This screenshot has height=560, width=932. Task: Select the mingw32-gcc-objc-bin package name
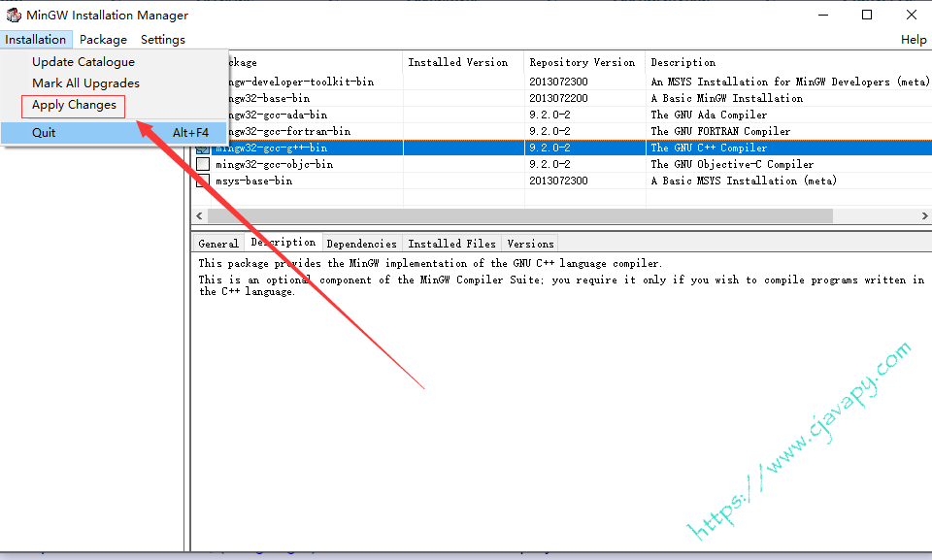(274, 164)
